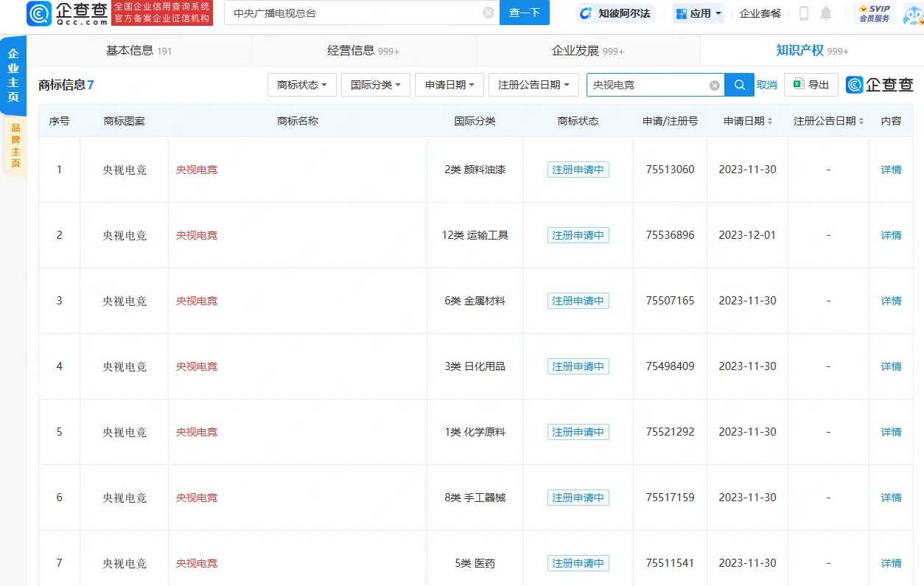Export the list with 导出 button
924x586 pixels.
point(811,85)
